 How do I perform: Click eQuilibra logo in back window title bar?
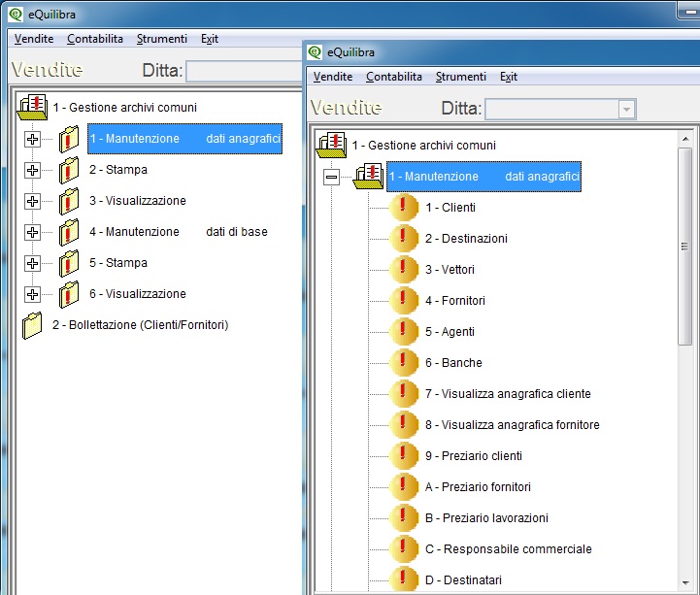(x=16, y=15)
